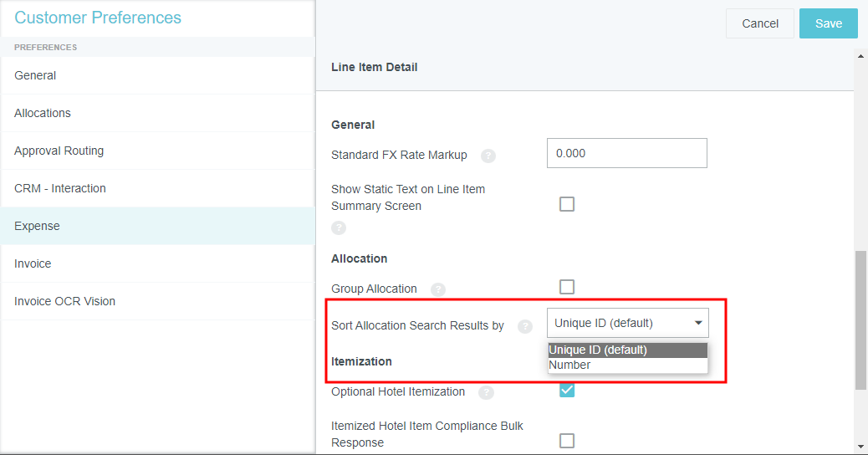Screen dimensions: 868x455
Task: Save the customer preferences
Action: coord(828,23)
